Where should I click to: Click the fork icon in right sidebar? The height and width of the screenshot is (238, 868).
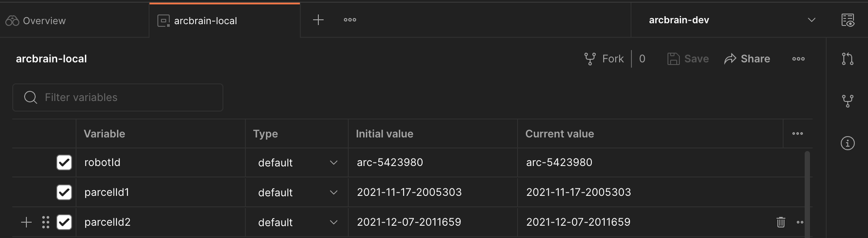click(x=847, y=101)
